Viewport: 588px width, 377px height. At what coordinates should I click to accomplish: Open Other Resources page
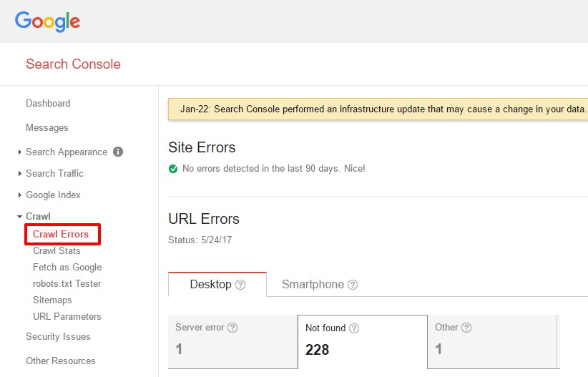pos(60,361)
